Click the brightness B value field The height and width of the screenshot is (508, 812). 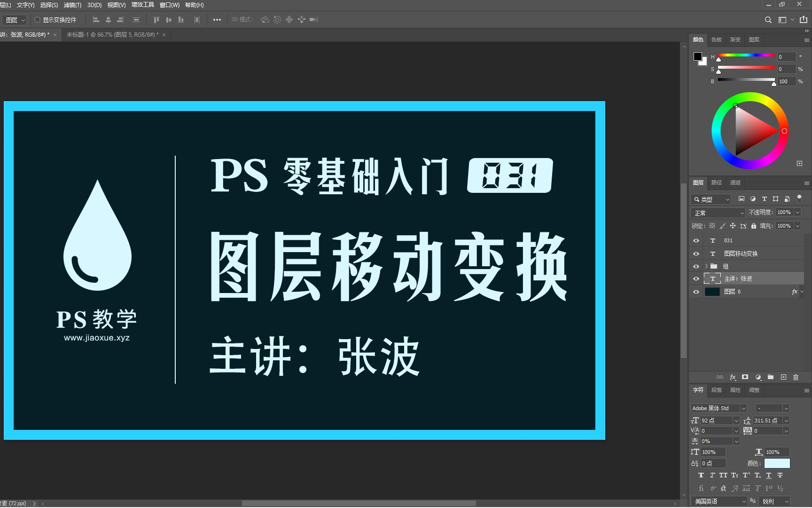pyautogui.click(x=786, y=81)
